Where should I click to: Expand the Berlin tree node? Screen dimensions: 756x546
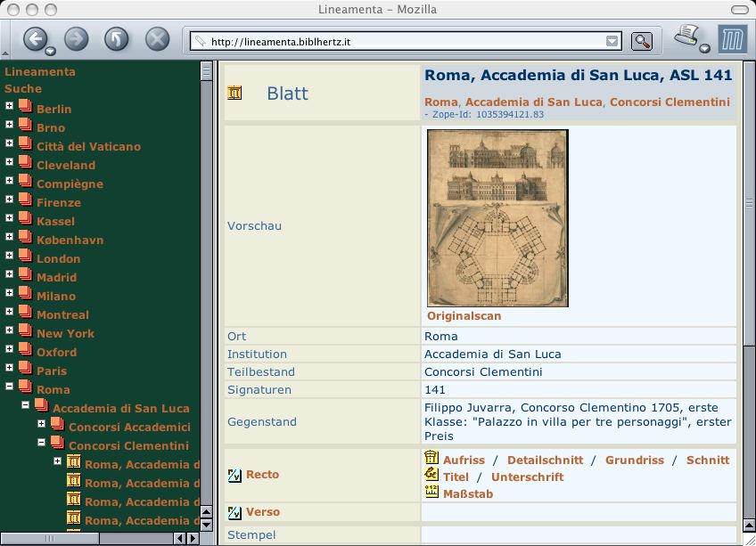point(10,109)
